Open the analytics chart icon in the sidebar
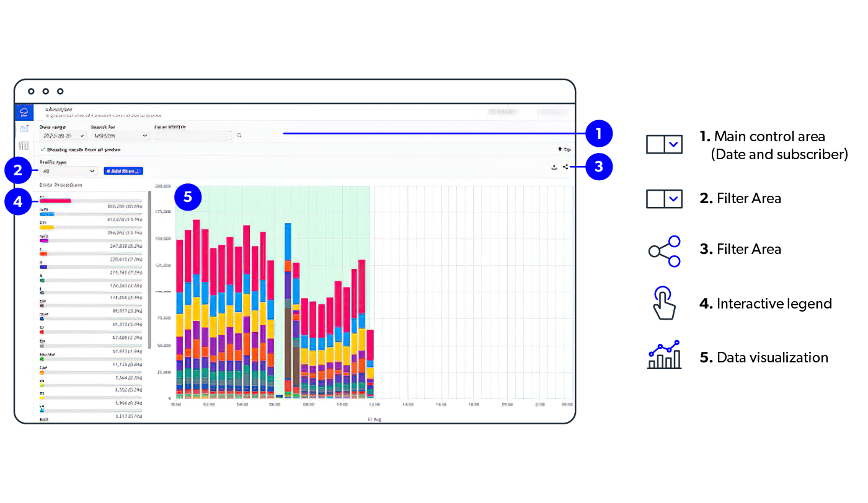This screenshot has height=503, width=868. (24, 129)
